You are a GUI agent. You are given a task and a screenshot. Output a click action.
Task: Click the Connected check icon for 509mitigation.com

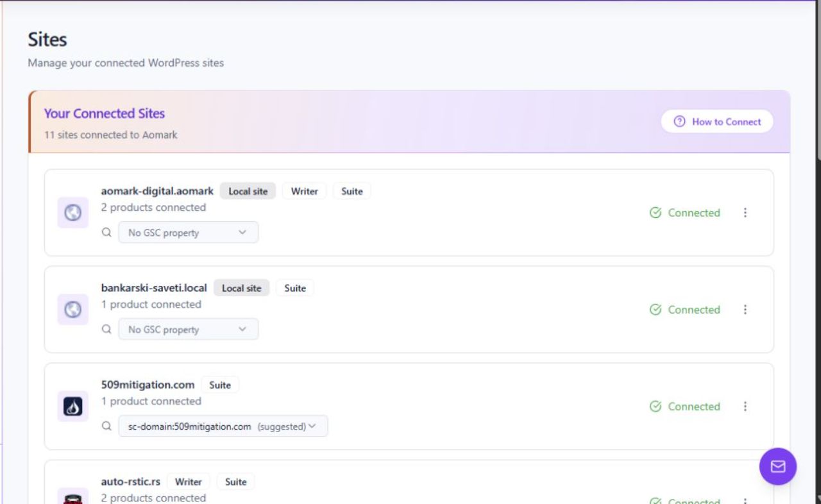point(656,407)
